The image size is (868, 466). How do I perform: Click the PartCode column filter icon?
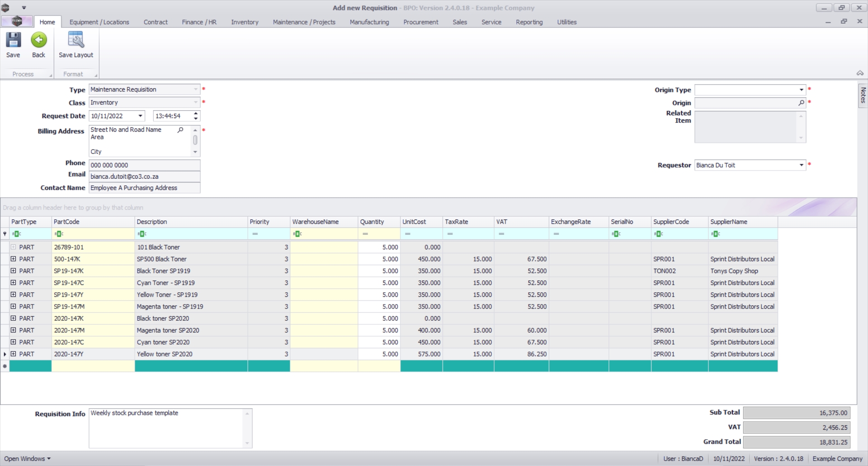[58, 234]
